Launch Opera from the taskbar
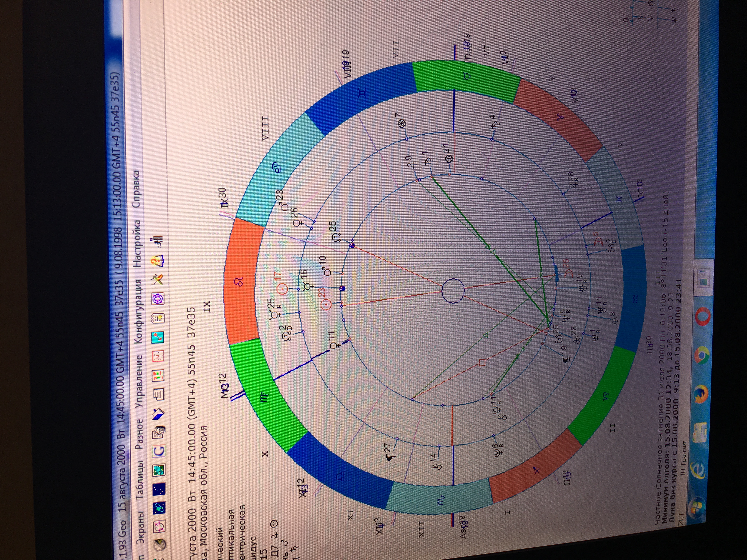Viewport: 747px width, 560px height. point(703,316)
